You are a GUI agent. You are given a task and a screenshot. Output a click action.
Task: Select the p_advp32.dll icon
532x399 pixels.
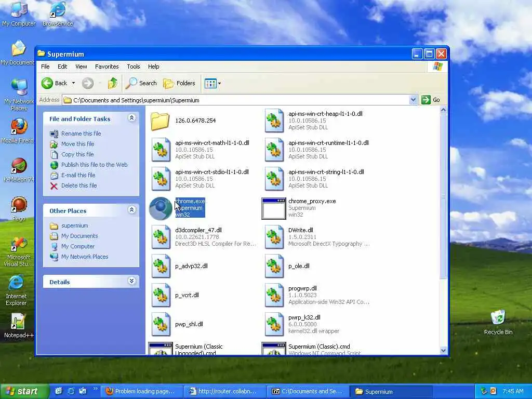pyautogui.click(x=161, y=267)
